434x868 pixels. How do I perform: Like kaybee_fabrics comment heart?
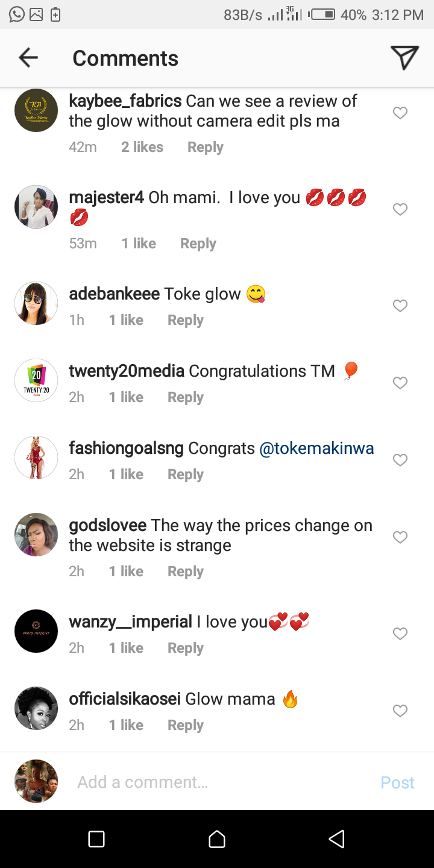coord(400,113)
